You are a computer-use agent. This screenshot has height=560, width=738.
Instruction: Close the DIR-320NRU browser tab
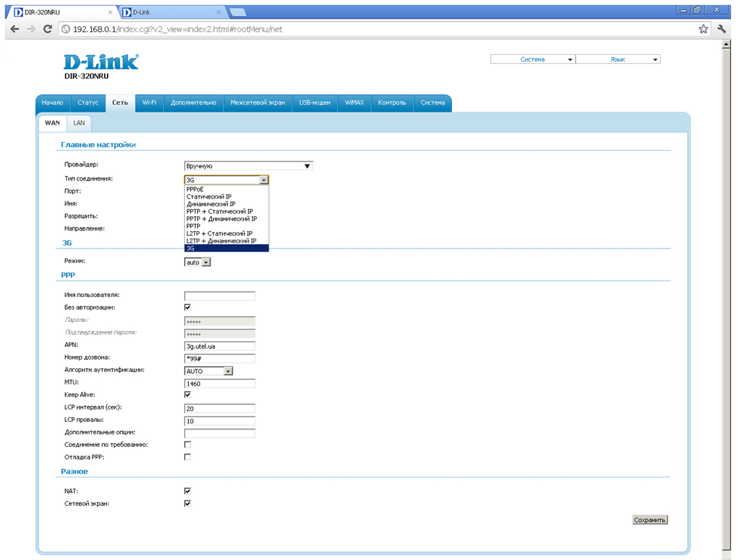tap(110, 12)
